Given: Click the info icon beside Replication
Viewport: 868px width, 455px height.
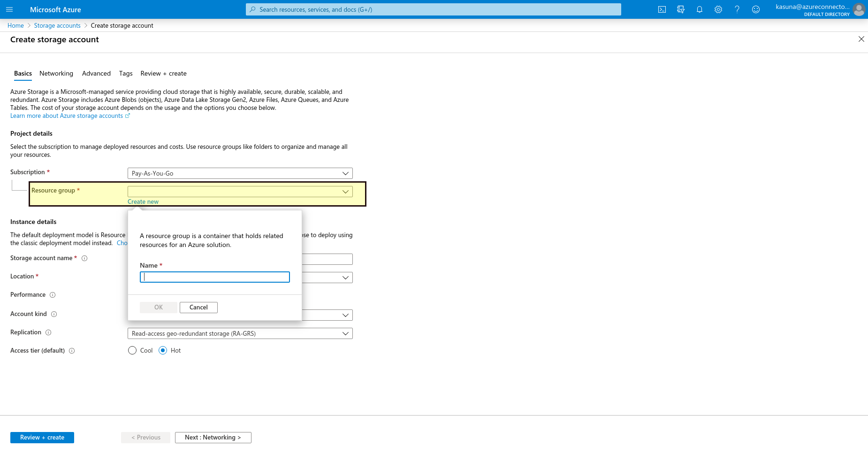Looking at the screenshot, I should pos(48,332).
